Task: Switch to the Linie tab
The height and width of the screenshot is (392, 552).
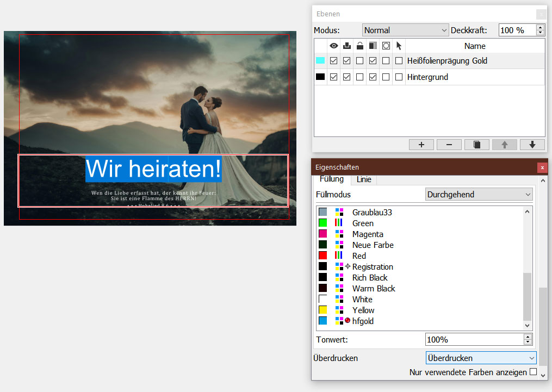Action: (x=363, y=179)
